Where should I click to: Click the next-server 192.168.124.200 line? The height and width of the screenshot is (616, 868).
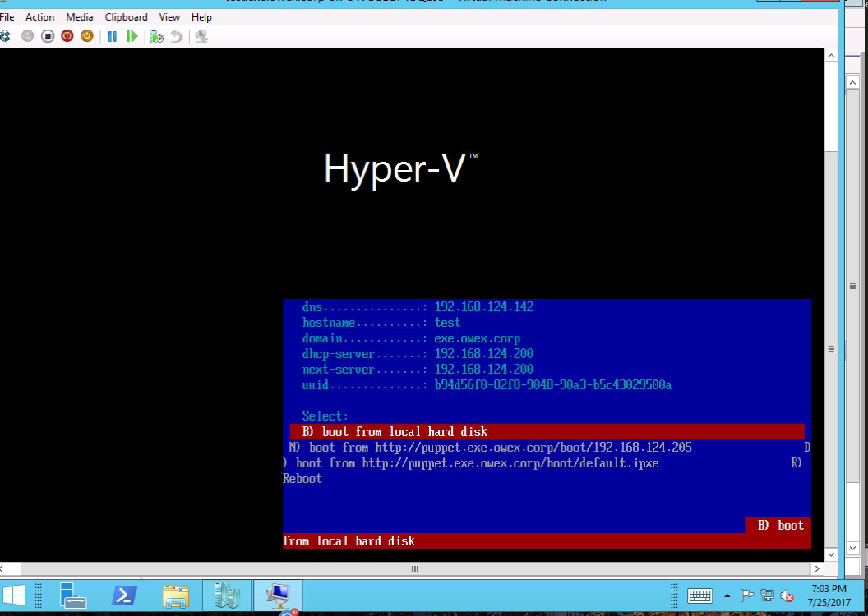point(418,369)
